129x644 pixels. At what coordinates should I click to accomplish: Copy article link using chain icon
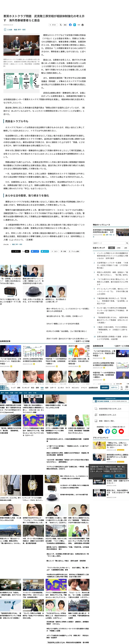click(79, 25)
